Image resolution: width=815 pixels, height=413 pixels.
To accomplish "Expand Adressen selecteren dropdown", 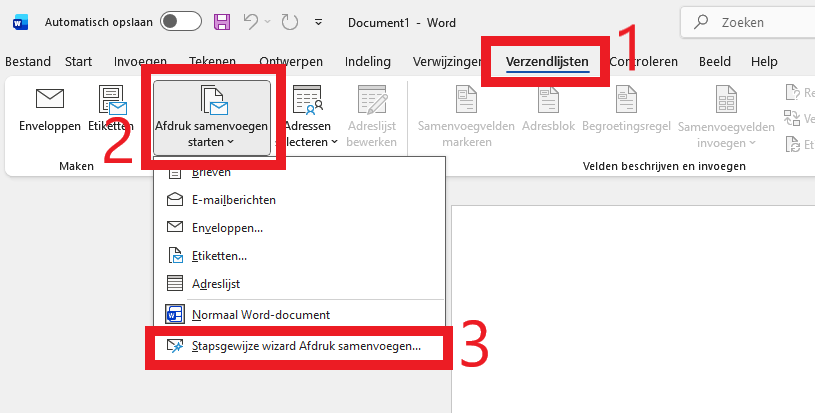I will (x=314, y=118).
